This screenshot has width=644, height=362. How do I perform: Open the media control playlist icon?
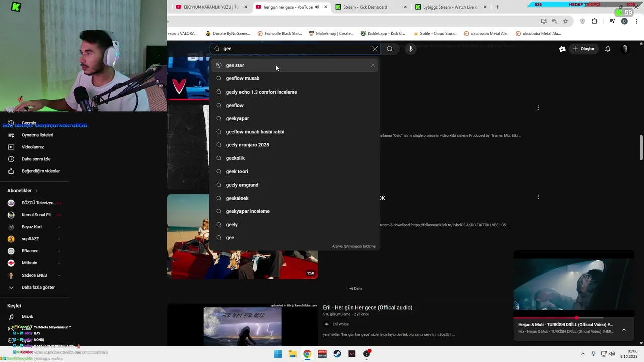coord(612,21)
